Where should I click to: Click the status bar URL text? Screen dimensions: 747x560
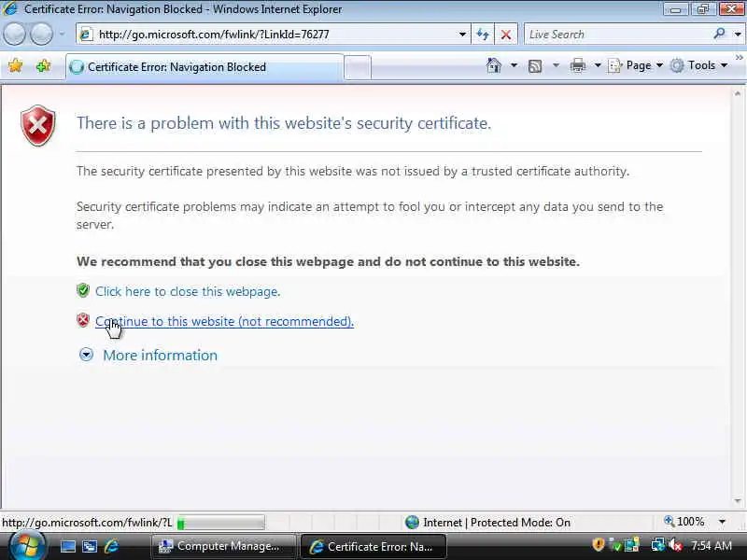pyautogui.click(x=87, y=523)
